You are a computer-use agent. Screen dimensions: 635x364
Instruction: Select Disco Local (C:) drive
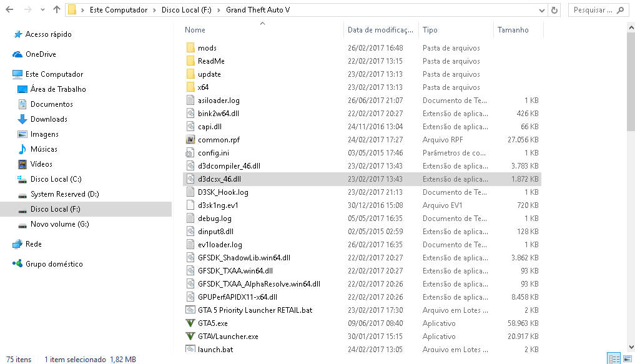[56, 179]
